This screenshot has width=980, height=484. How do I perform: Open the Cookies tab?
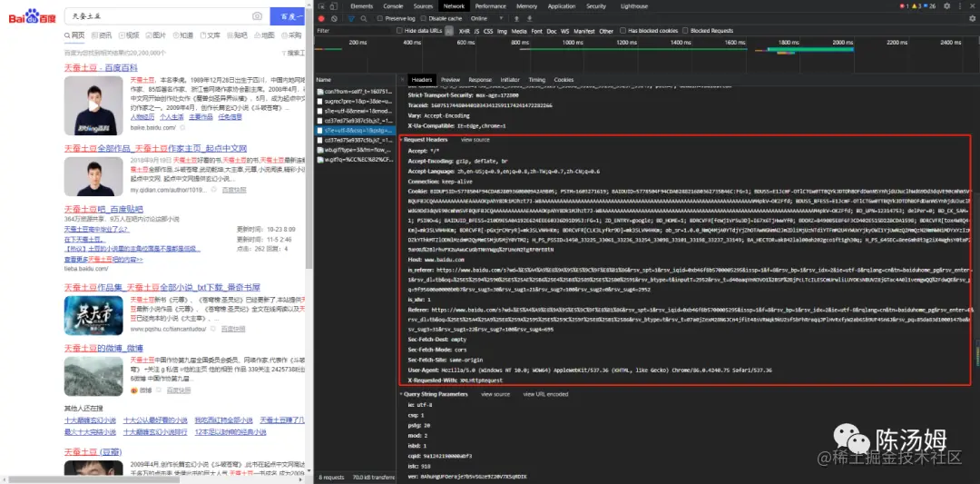tap(563, 80)
